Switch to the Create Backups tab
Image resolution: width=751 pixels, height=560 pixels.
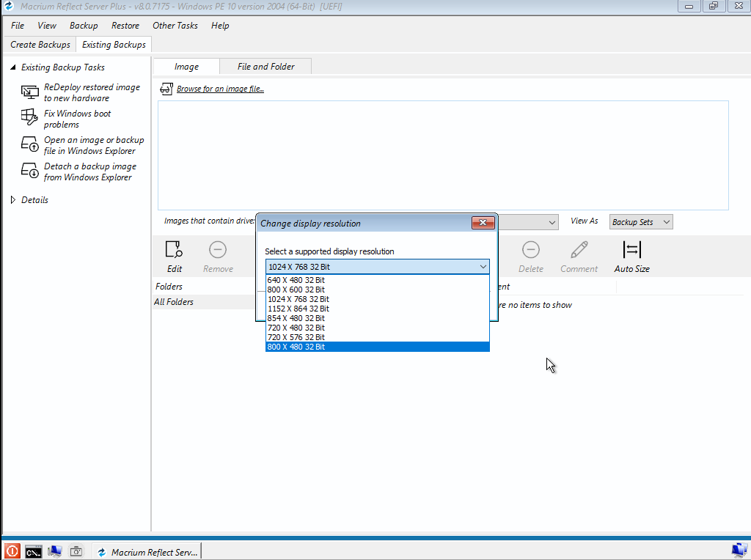pos(40,45)
